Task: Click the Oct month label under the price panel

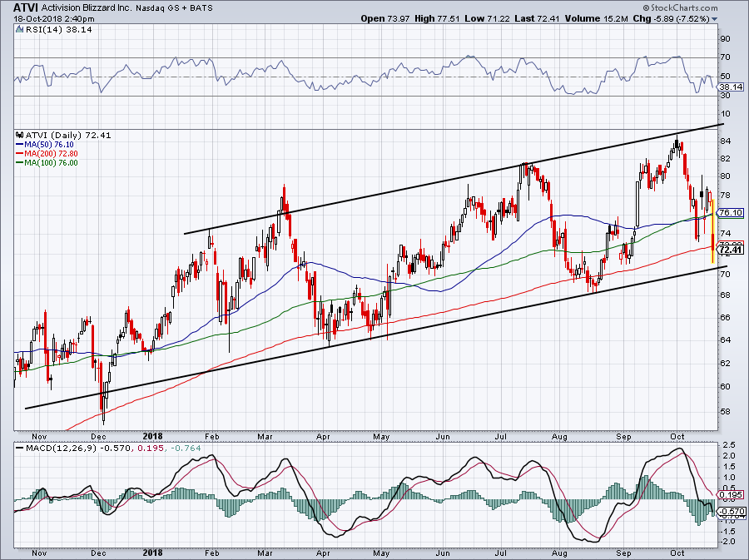Action: tap(677, 436)
